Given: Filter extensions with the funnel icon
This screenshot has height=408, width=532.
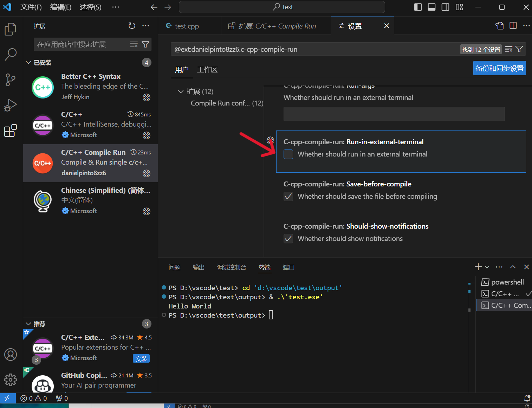Looking at the screenshot, I should (145, 44).
